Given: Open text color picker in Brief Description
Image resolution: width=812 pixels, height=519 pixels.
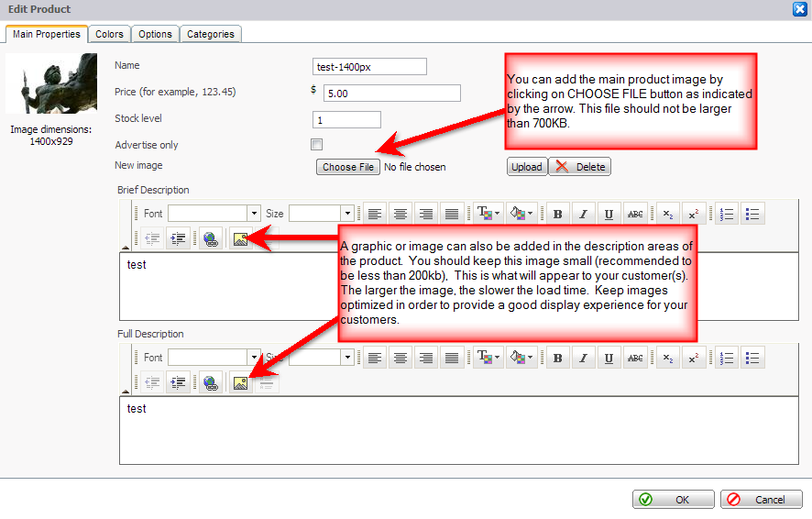Looking at the screenshot, I should coord(488,214).
